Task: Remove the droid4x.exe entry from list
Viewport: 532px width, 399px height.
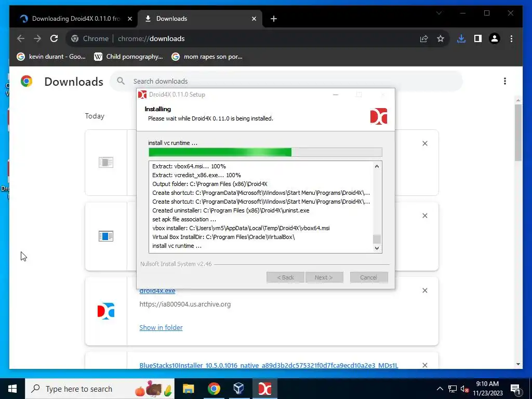Action: (425, 290)
